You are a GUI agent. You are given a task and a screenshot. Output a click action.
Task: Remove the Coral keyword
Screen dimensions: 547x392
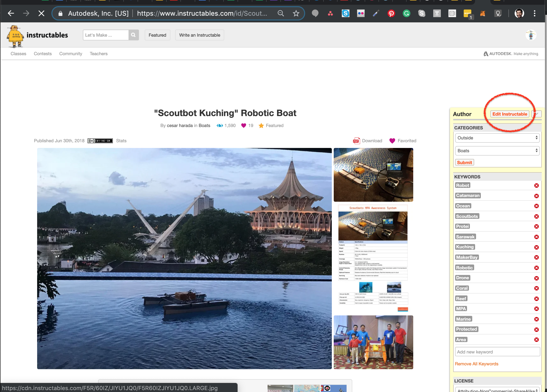pos(536,288)
